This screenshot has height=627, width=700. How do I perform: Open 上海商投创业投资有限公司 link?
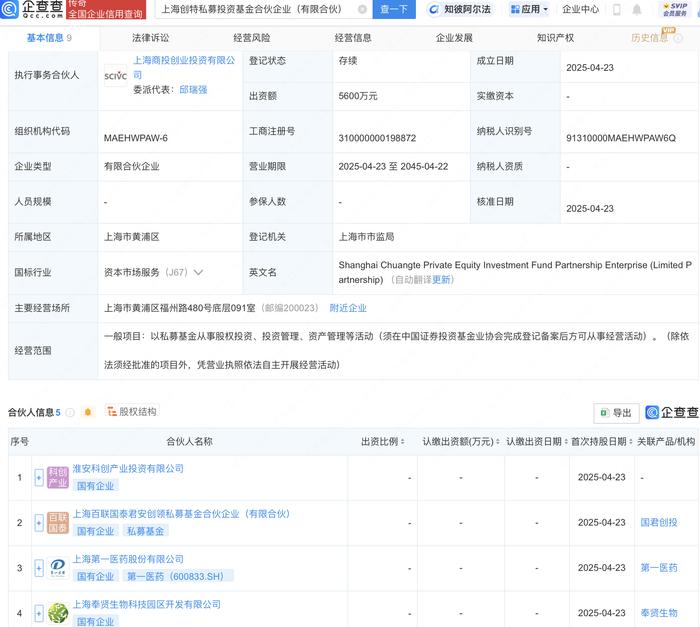coord(183,67)
